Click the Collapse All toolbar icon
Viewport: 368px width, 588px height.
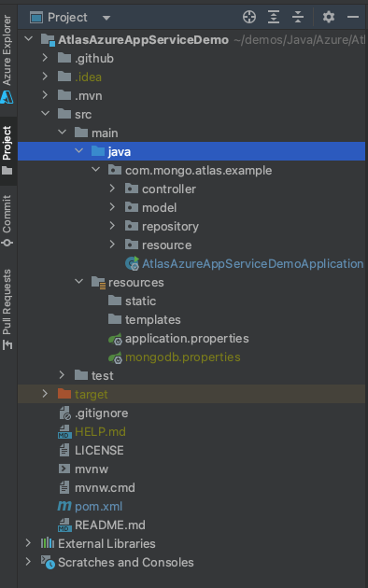click(x=298, y=17)
